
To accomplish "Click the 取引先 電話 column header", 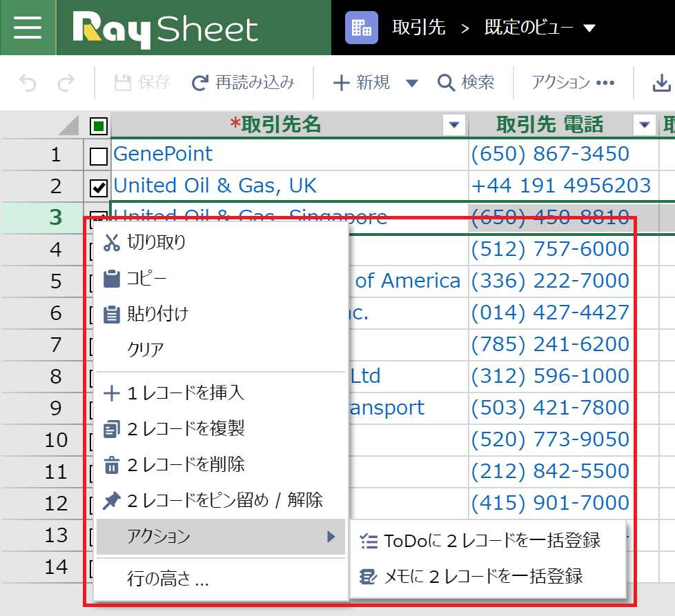I will pos(549,125).
